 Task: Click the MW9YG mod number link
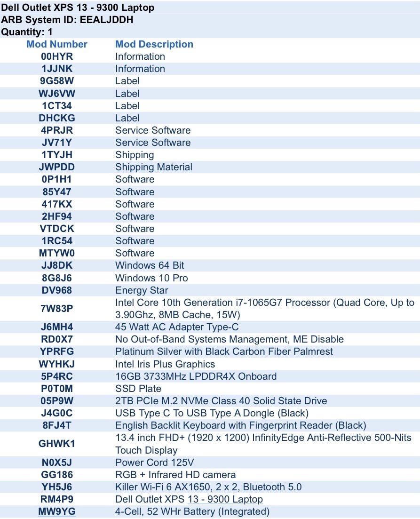click(x=57, y=511)
